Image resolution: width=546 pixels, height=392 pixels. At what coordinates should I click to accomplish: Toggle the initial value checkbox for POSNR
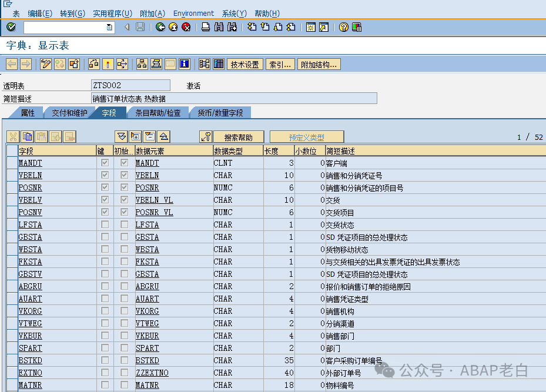[125, 187]
